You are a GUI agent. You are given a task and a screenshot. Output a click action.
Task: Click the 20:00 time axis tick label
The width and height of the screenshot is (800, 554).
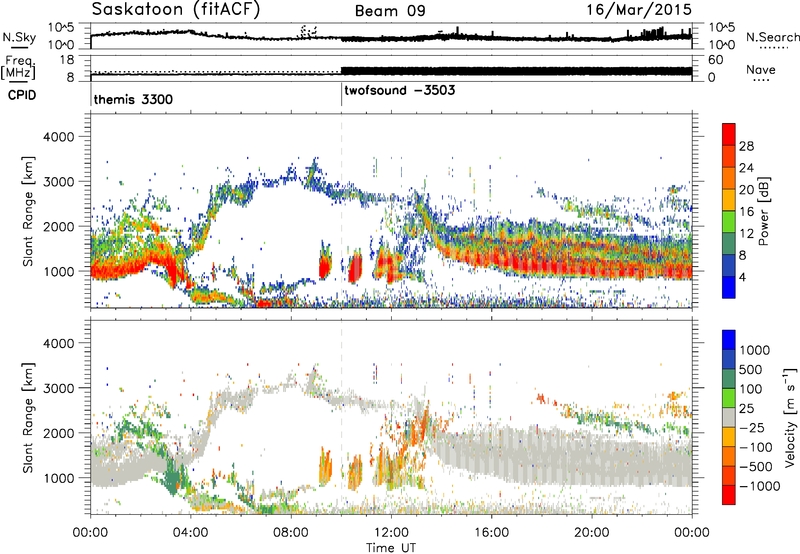[x=591, y=533]
